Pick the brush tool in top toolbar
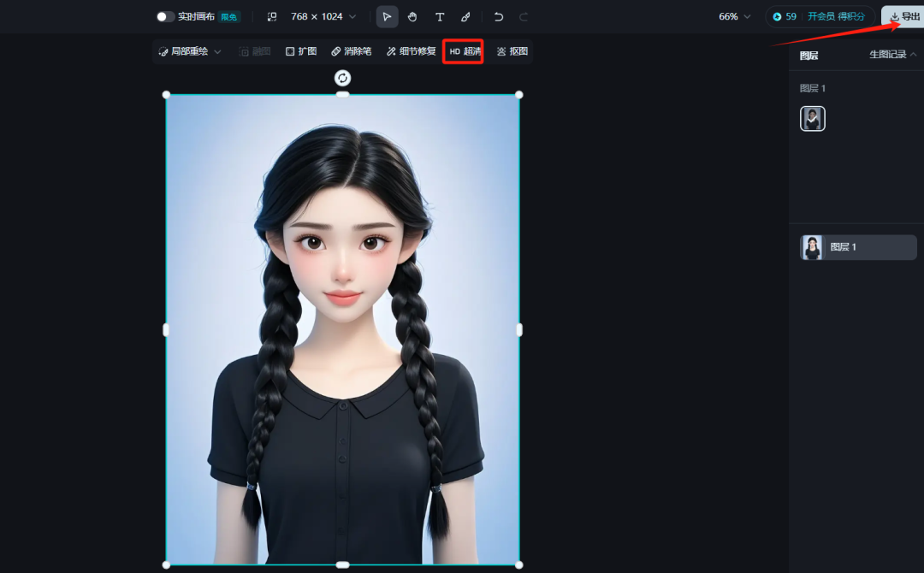 pos(466,16)
